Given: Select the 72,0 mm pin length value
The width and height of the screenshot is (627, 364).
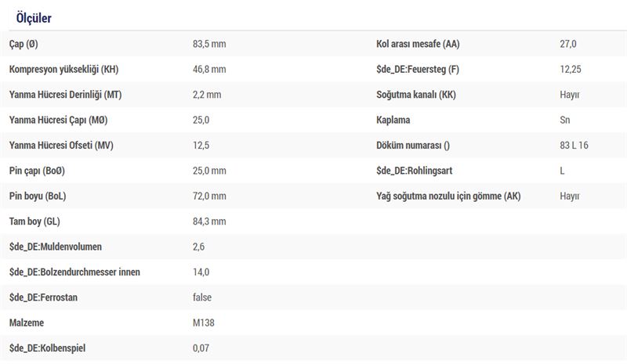Looking at the screenshot, I should tap(209, 196).
